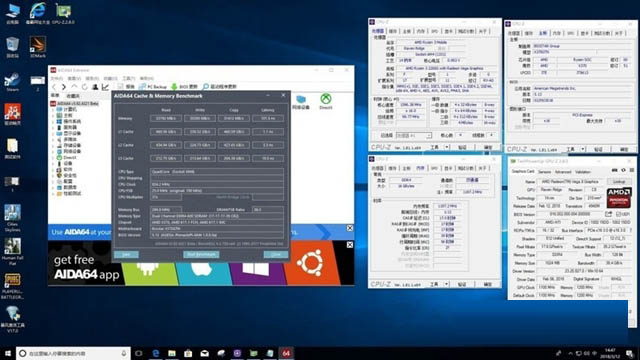Open the 工具 menu in AIDA64
Screen dimensions: 640x360
pos(128,78)
